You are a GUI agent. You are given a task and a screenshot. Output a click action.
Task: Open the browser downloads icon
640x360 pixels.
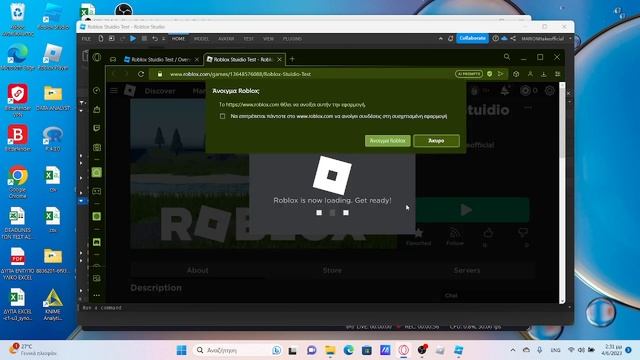544,74
